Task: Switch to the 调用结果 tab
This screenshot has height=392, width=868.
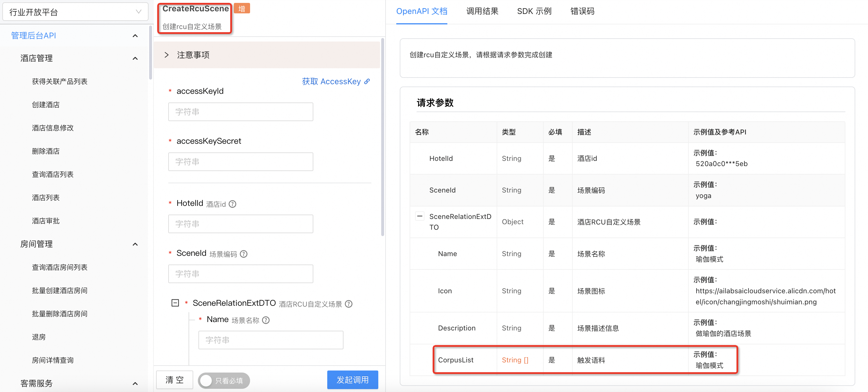Action: pyautogui.click(x=482, y=11)
